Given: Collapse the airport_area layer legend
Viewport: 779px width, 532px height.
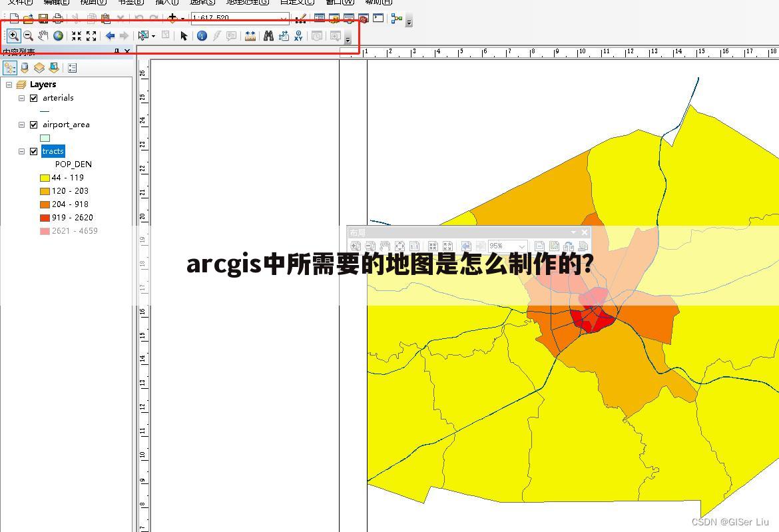Looking at the screenshot, I should point(21,125).
